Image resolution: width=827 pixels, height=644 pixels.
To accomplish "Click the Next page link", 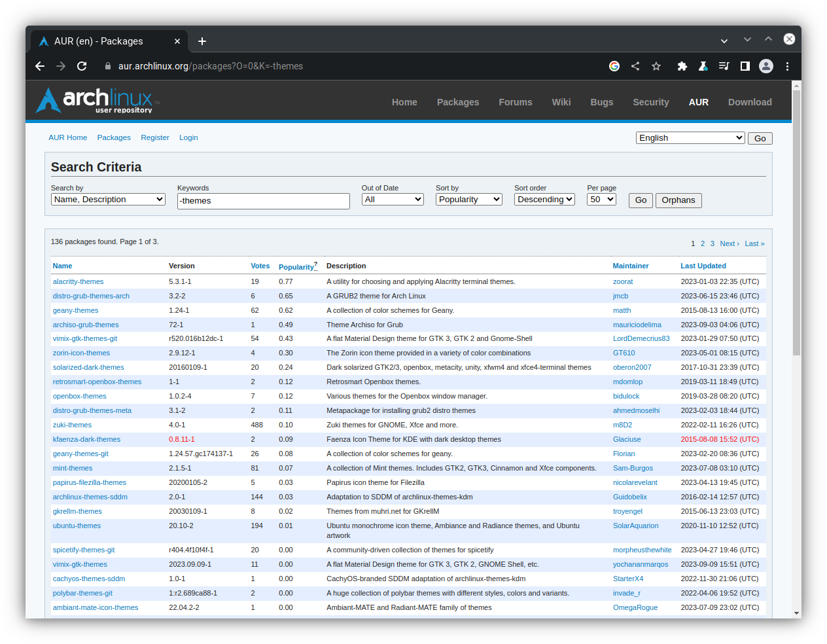I will (730, 243).
